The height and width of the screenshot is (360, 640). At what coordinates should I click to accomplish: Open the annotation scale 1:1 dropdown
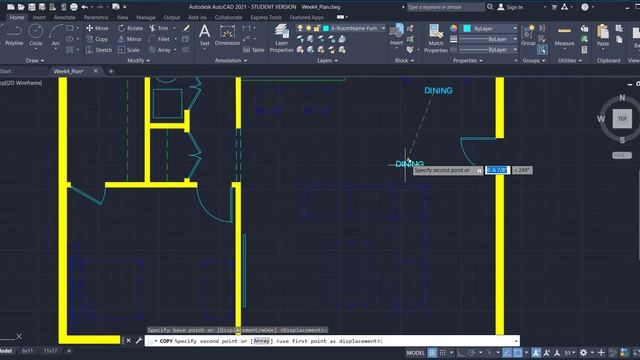click(570, 353)
